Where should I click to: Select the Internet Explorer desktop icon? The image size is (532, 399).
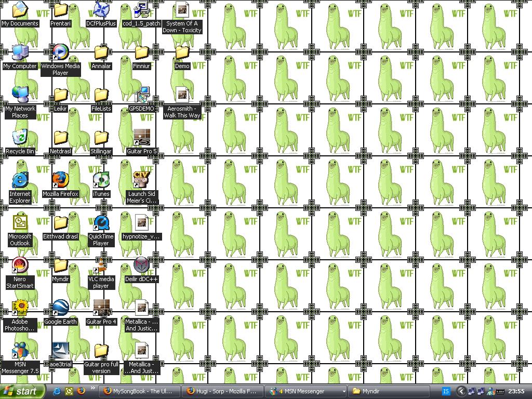(x=20, y=187)
